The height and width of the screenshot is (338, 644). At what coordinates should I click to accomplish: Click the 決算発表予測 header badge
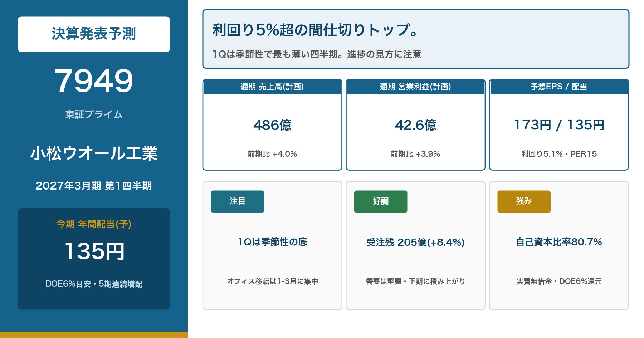tap(94, 34)
